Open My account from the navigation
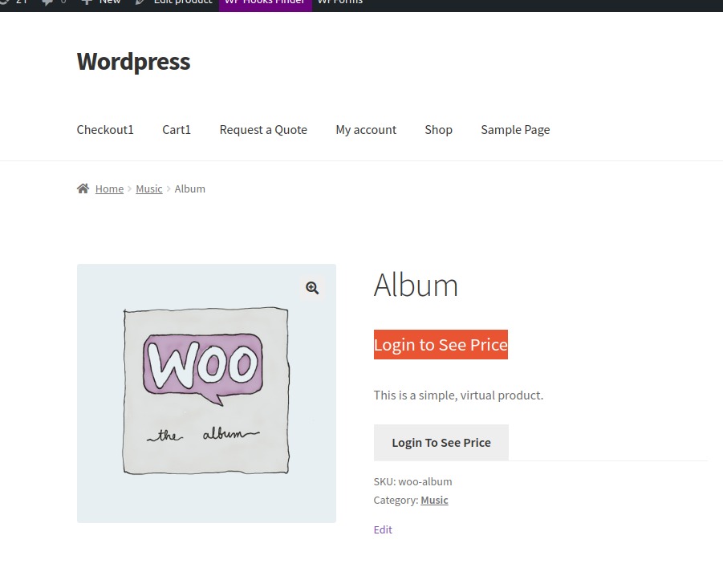Image resolution: width=723 pixels, height=588 pixels. (366, 129)
